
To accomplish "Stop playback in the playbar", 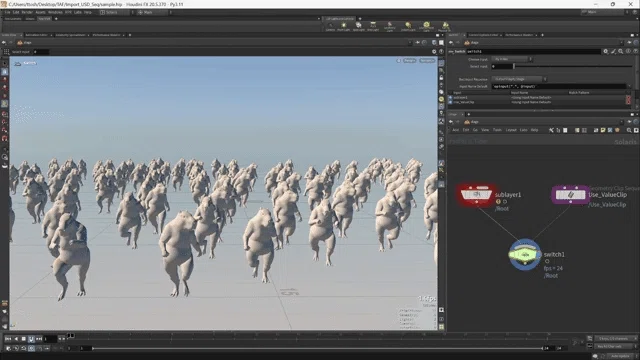I will (24, 339).
